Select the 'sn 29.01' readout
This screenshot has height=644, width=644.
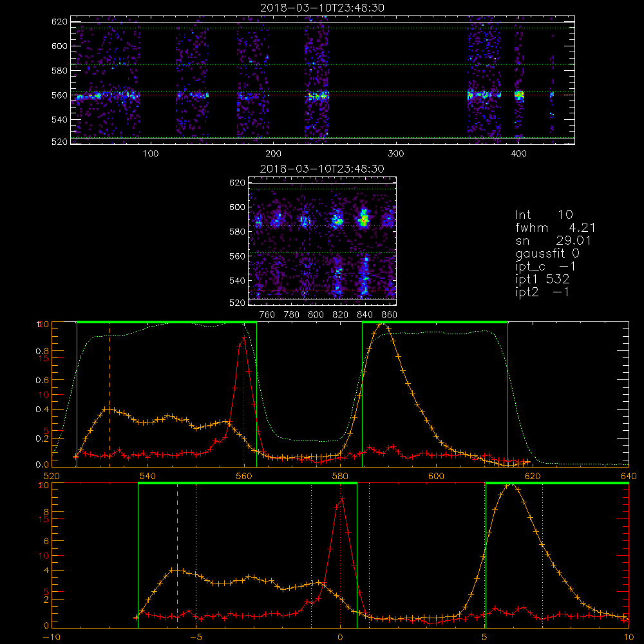pos(553,240)
